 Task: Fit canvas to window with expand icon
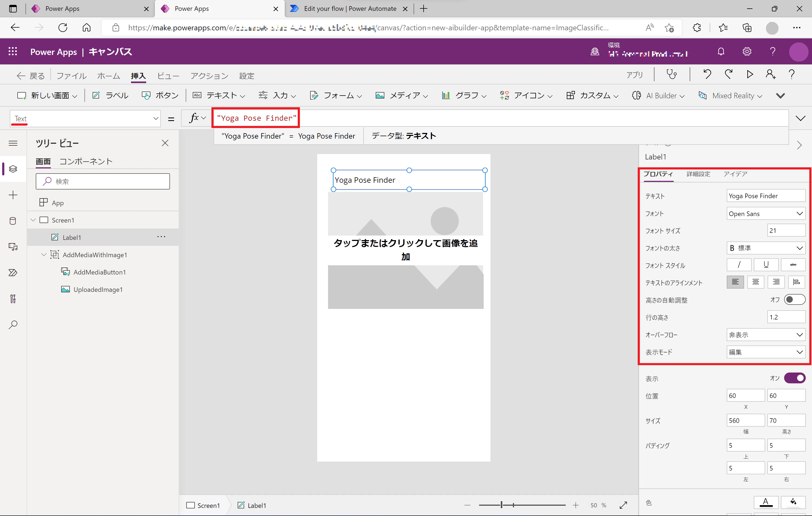click(x=624, y=505)
